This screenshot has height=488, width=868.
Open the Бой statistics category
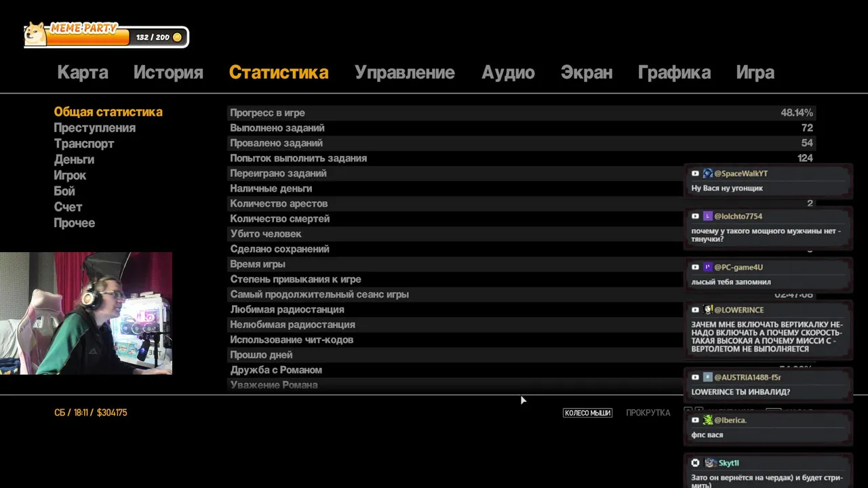(64, 191)
